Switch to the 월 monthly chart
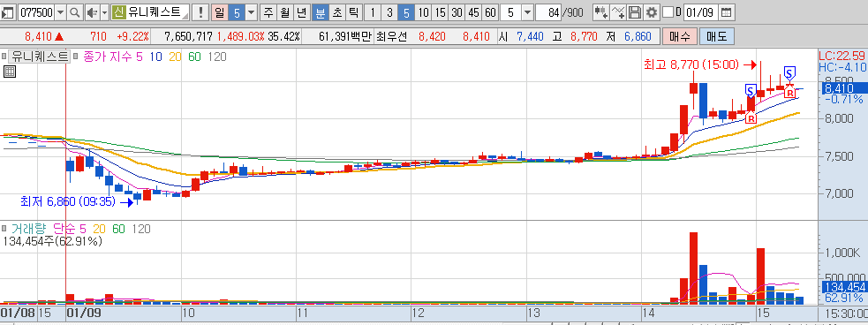Screen dimensions: 868x325 click(284, 12)
